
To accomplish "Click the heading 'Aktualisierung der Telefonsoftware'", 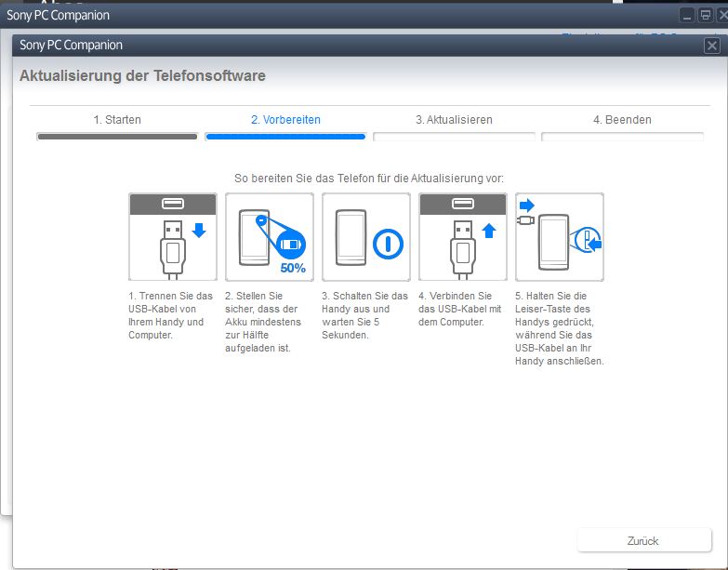I will [x=142, y=75].
